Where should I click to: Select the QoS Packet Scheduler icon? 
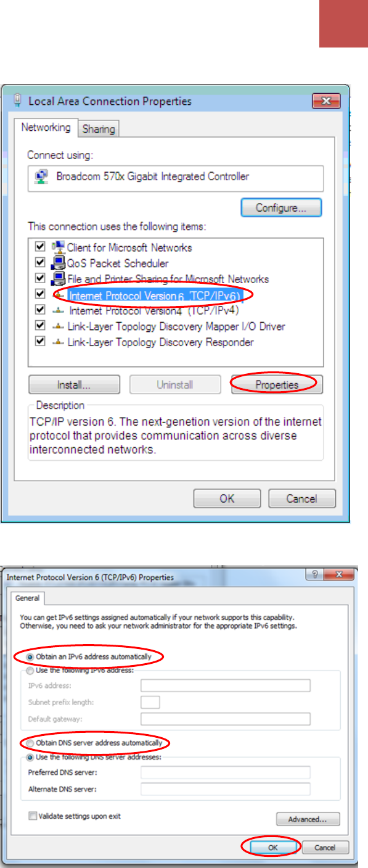point(59,263)
